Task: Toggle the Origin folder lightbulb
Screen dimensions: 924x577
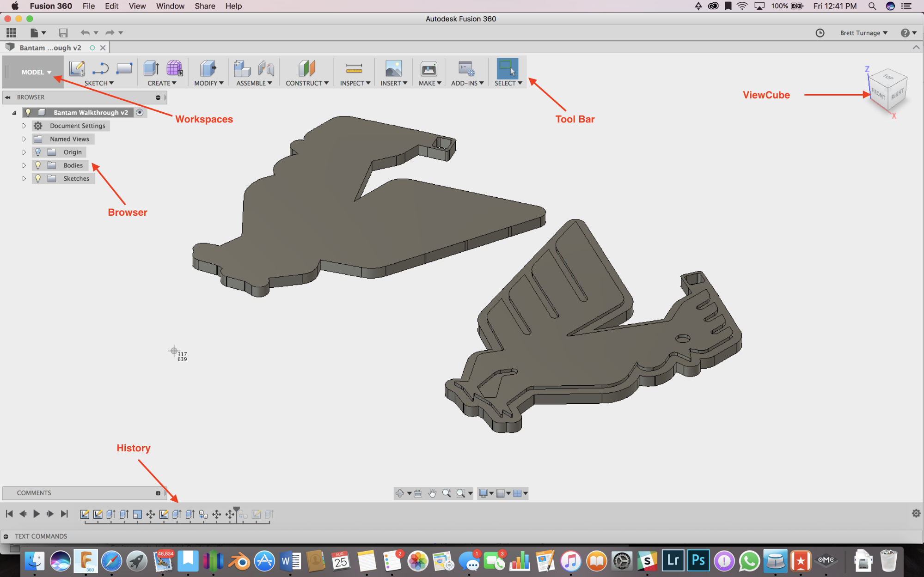Action: pos(38,152)
